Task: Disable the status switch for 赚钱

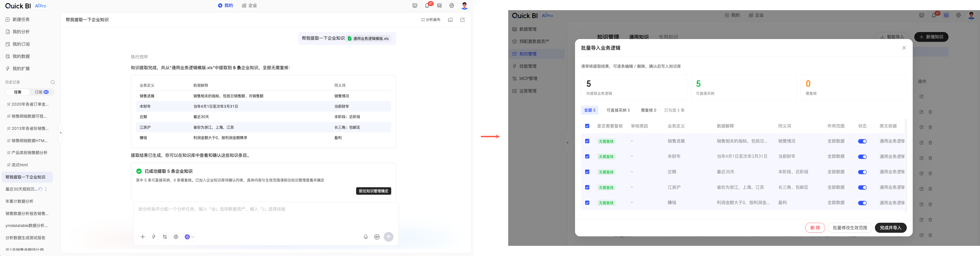Action: click(x=862, y=203)
